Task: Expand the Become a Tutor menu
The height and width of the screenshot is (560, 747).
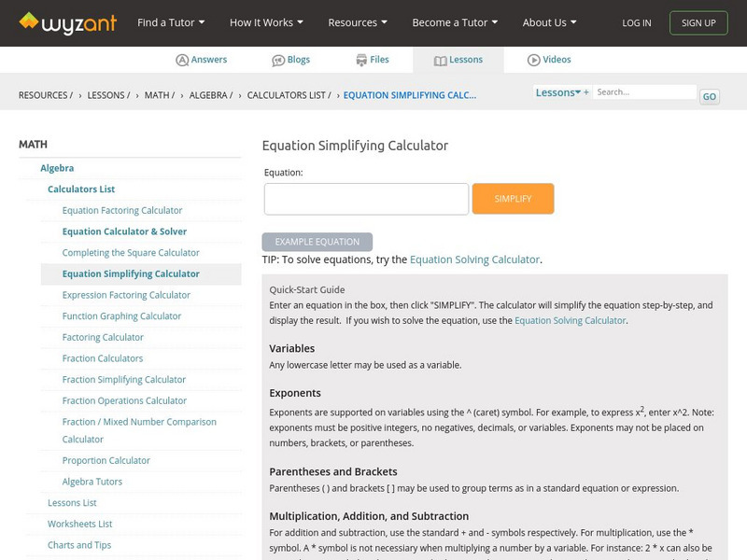Action: (x=455, y=22)
